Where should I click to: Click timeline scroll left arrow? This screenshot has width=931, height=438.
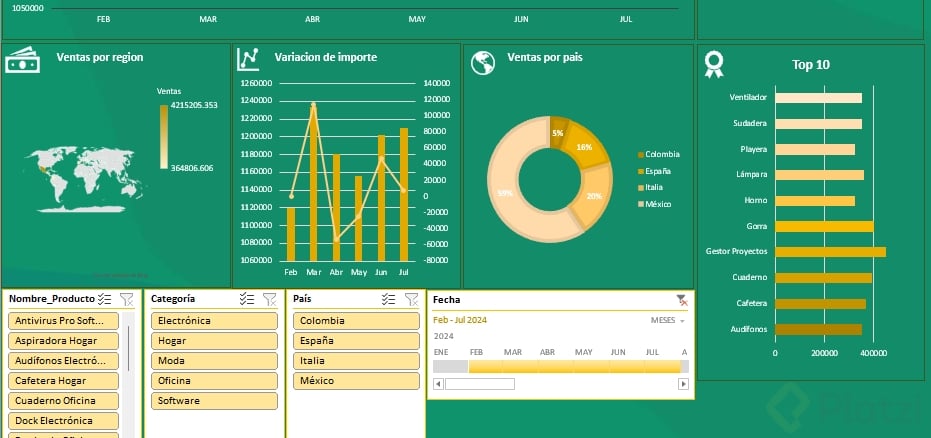point(438,384)
